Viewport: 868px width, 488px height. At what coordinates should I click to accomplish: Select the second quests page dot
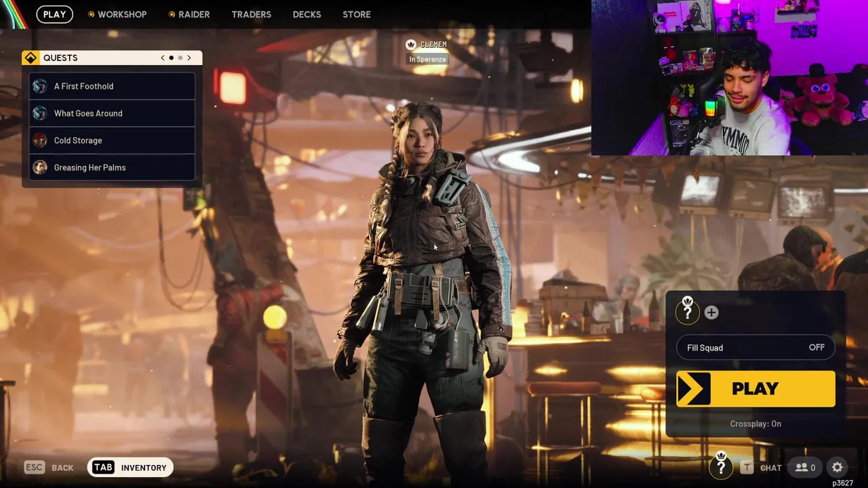pos(180,58)
